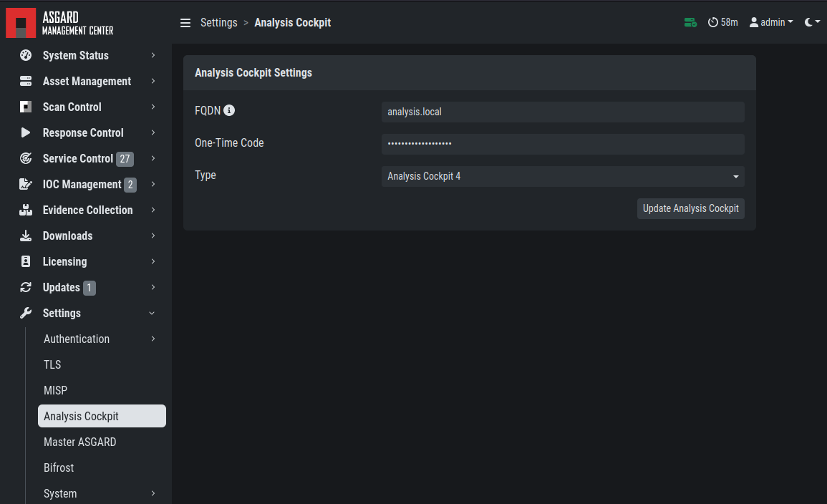The height and width of the screenshot is (504, 827).
Task: Open the admin user dropdown
Action: (771, 22)
